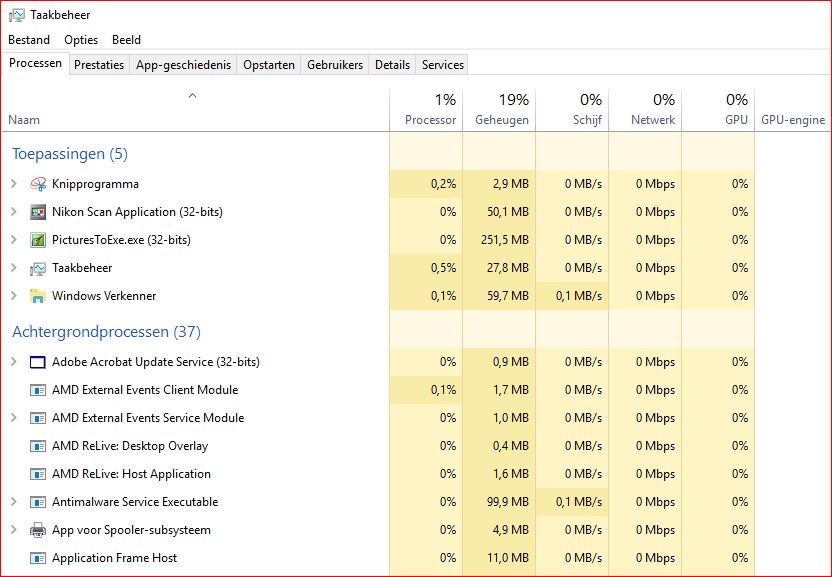Expand the Taakbeheer process row
832x577 pixels.
click(x=14, y=268)
